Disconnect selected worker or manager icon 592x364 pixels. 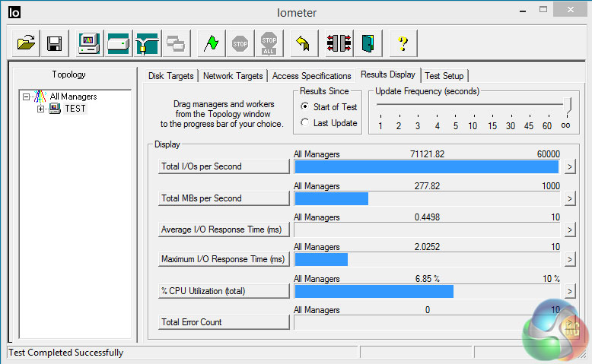(339, 43)
